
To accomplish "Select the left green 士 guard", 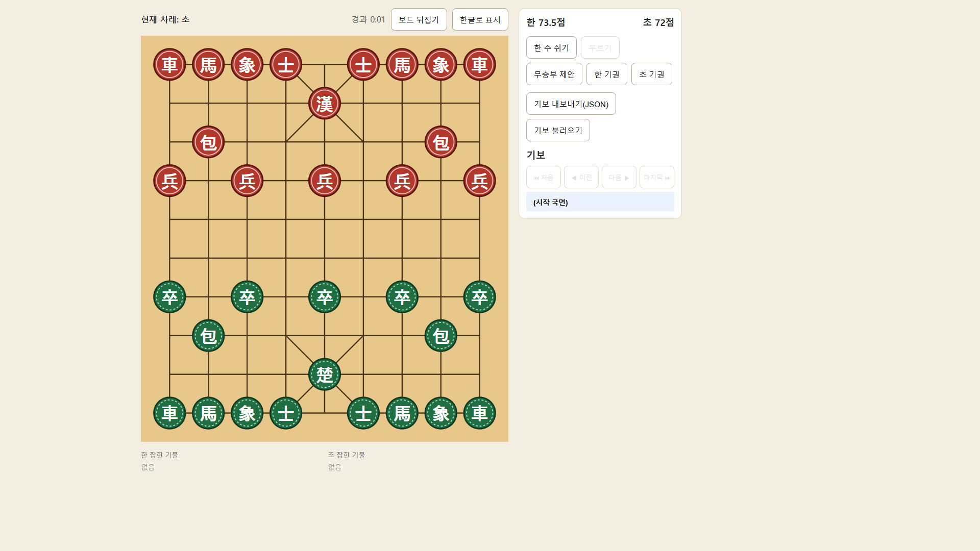I will [286, 413].
